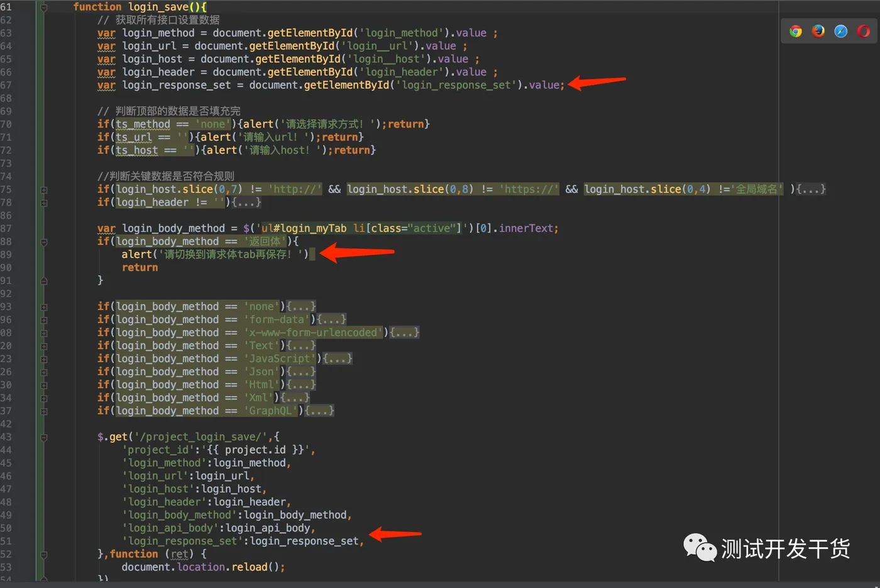Screen dimensions: 880x588
Task: Collapse the $.get request block at its gutter fold marker
Action: coord(44,437)
